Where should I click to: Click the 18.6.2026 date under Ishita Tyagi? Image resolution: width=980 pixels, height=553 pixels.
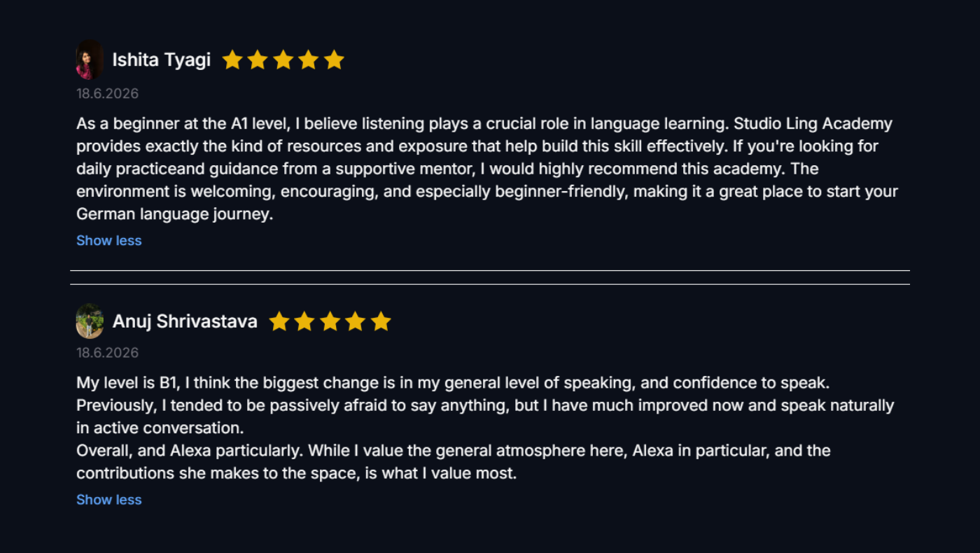(108, 93)
